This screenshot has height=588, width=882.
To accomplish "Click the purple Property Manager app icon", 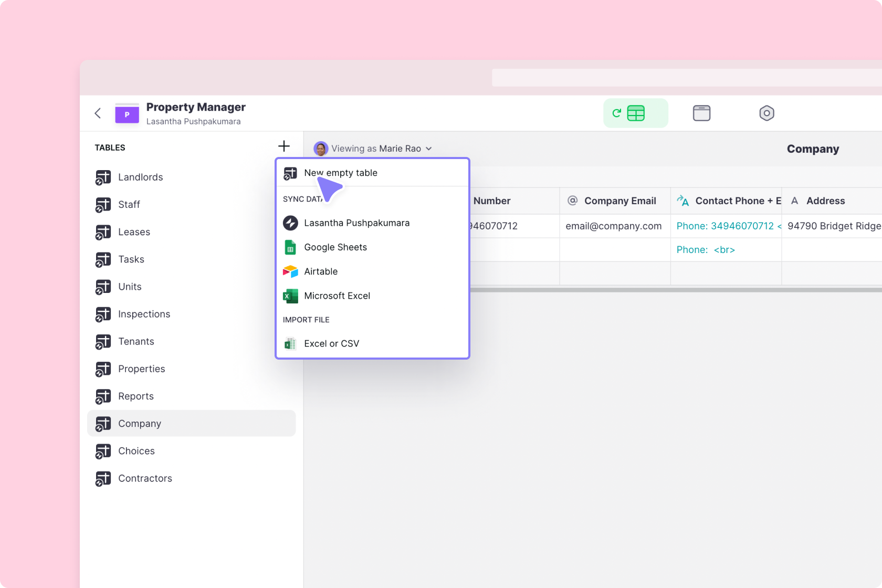I will point(127,114).
